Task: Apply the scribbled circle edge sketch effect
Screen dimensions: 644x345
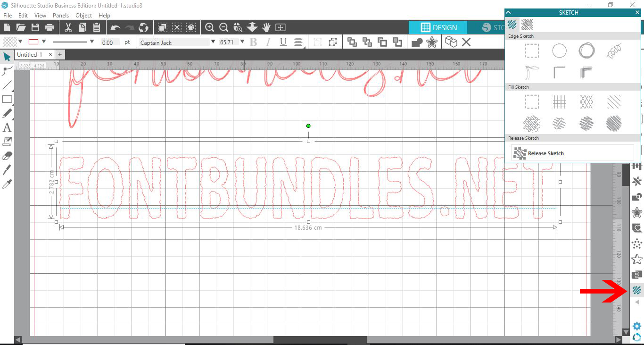Action: (x=586, y=50)
